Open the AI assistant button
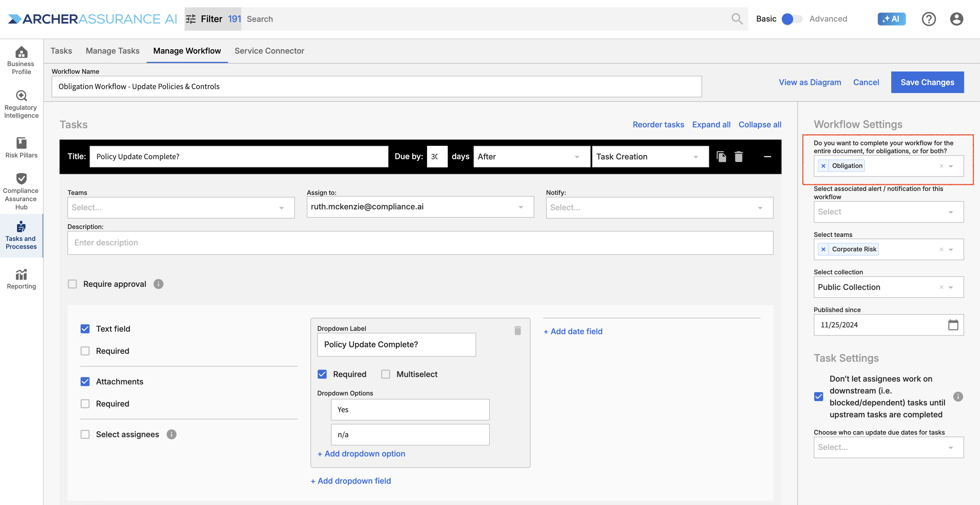The height and width of the screenshot is (505, 980). [x=891, y=19]
